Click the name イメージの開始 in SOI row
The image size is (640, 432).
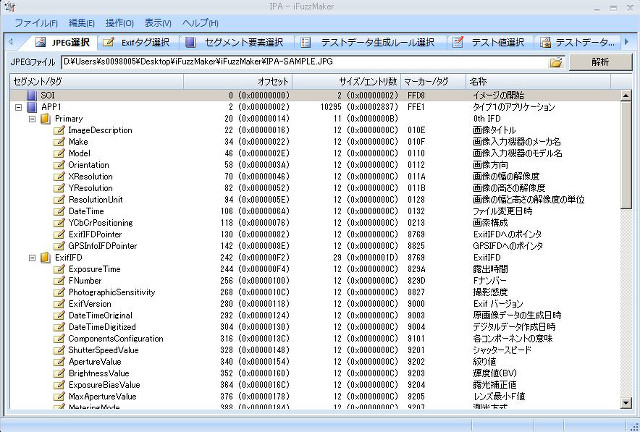[498, 96]
